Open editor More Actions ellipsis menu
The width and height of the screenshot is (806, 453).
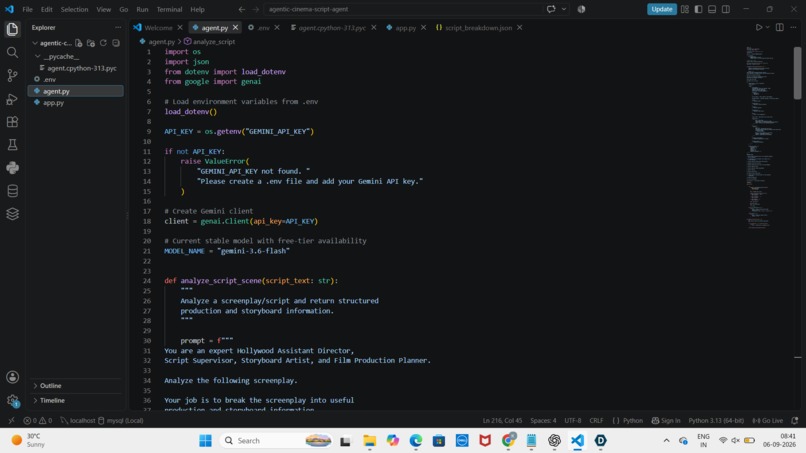pos(794,27)
